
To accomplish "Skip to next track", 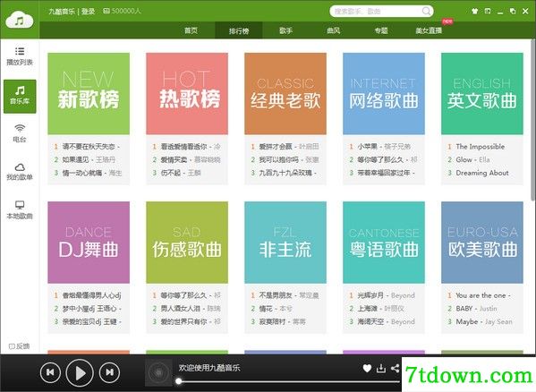I will [109, 372].
